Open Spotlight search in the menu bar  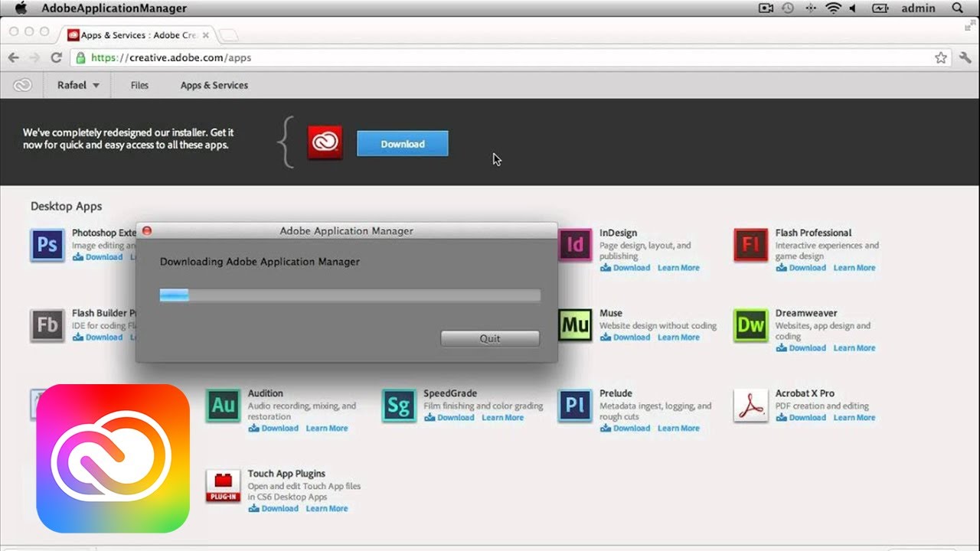point(957,8)
